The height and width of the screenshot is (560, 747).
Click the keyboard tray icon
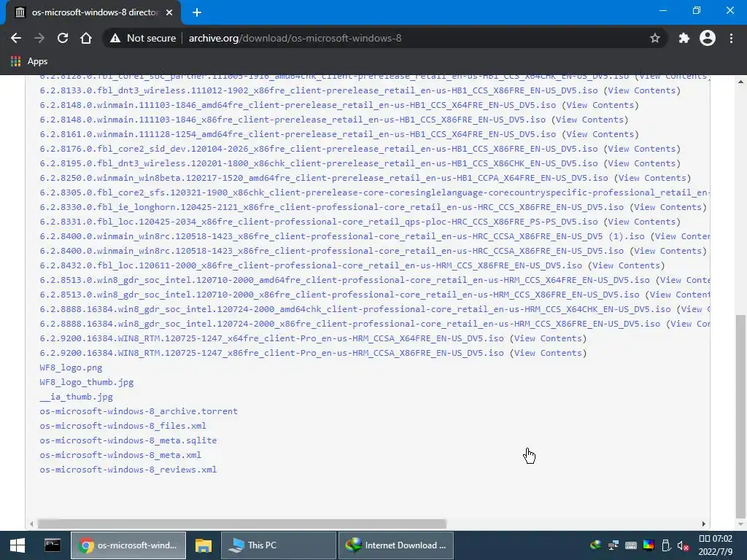[x=631, y=545]
